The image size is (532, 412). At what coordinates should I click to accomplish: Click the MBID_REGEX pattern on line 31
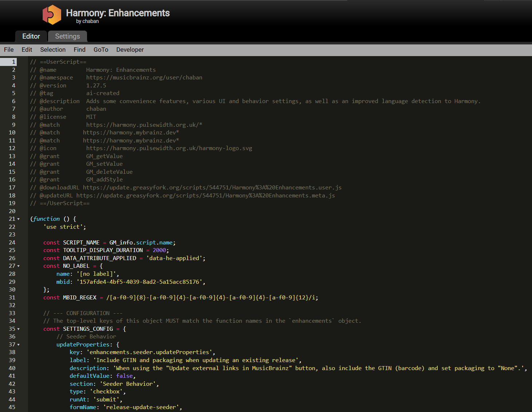tap(210, 298)
